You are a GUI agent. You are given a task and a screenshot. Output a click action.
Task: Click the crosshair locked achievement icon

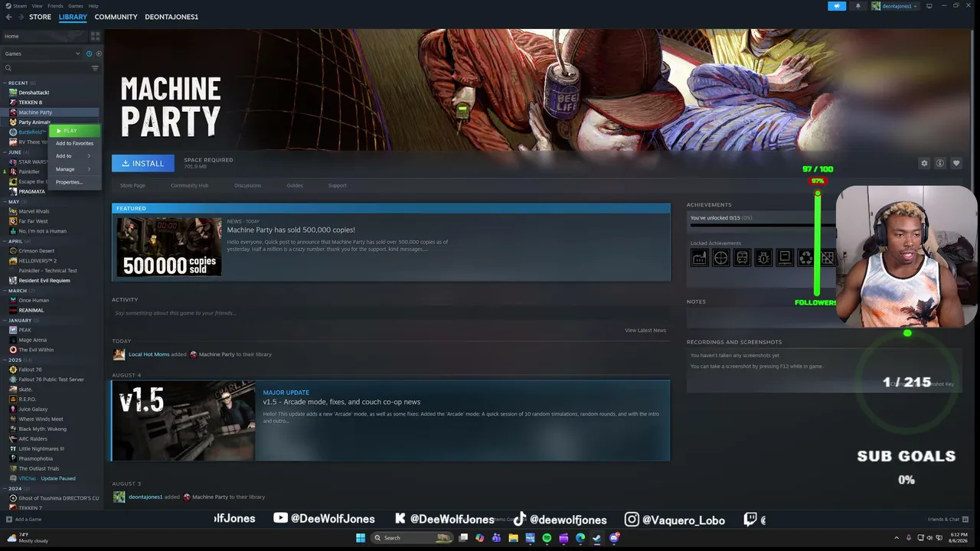point(720,258)
